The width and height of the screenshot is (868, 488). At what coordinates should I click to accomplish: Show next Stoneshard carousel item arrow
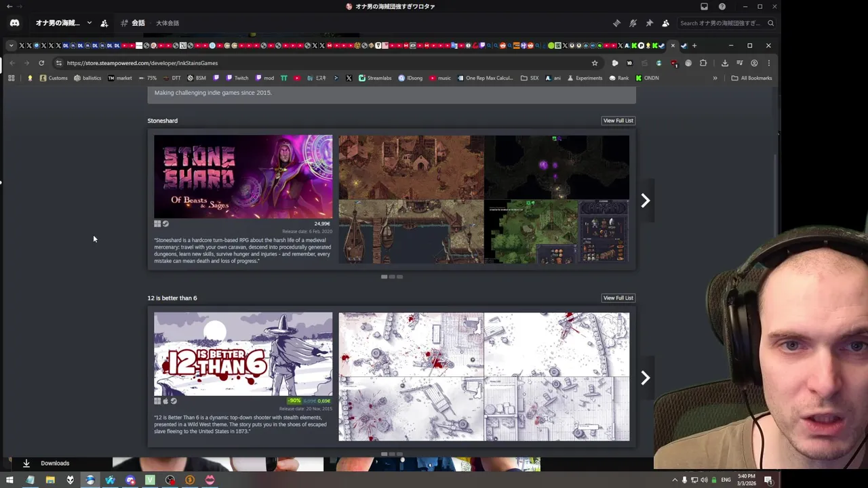point(645,200)
